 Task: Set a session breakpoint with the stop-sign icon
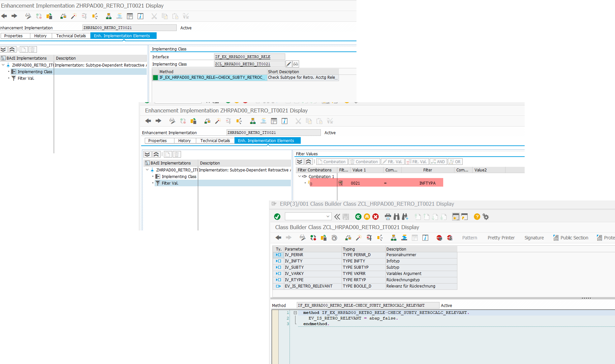[x=439, y=238]
